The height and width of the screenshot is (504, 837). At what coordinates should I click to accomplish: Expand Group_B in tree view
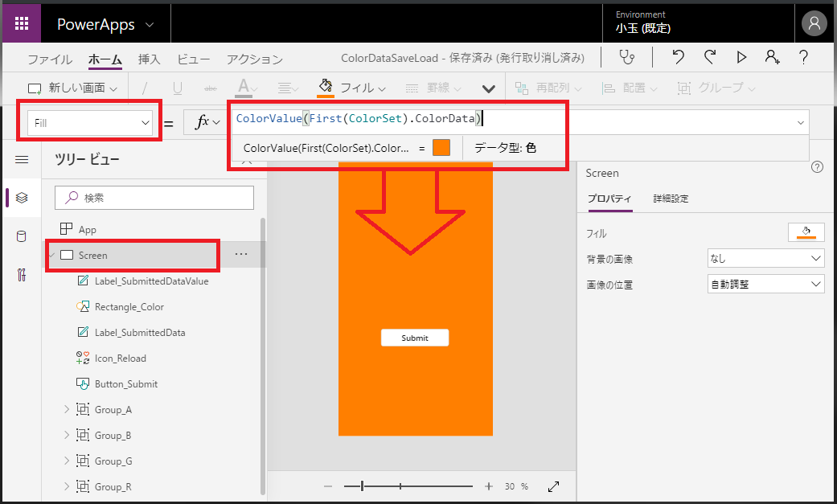tap(66, 435)
